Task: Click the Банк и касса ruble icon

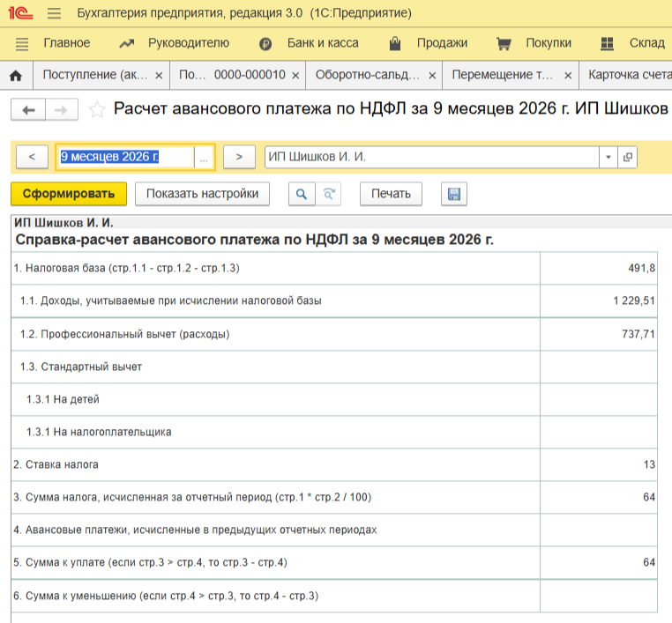Action: tap(265, 44)
